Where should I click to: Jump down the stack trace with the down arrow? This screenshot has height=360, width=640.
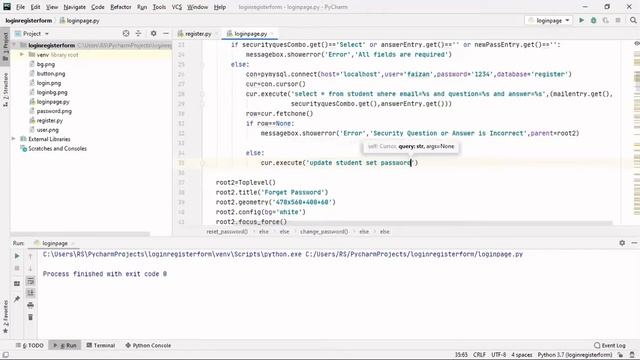[30, 268]
